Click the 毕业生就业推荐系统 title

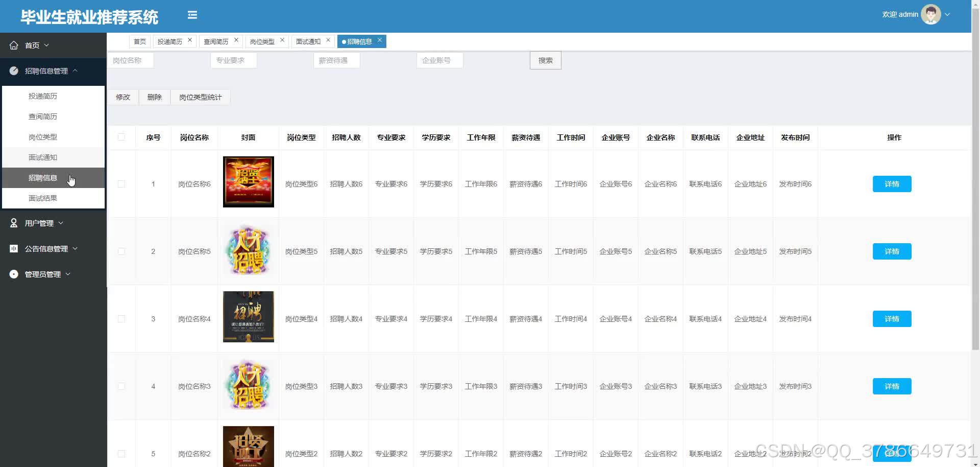point(89,17)
